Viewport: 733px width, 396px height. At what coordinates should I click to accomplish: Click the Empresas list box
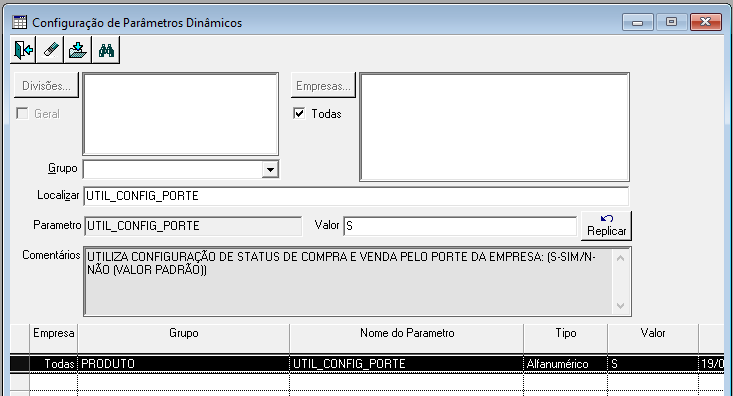coord(495,127)
